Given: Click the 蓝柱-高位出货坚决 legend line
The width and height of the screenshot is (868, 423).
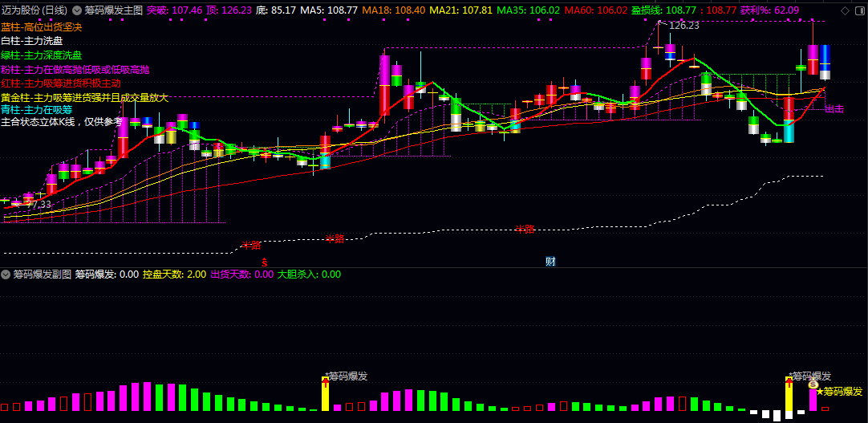Looking at the screenshot, I should (42, 26).
